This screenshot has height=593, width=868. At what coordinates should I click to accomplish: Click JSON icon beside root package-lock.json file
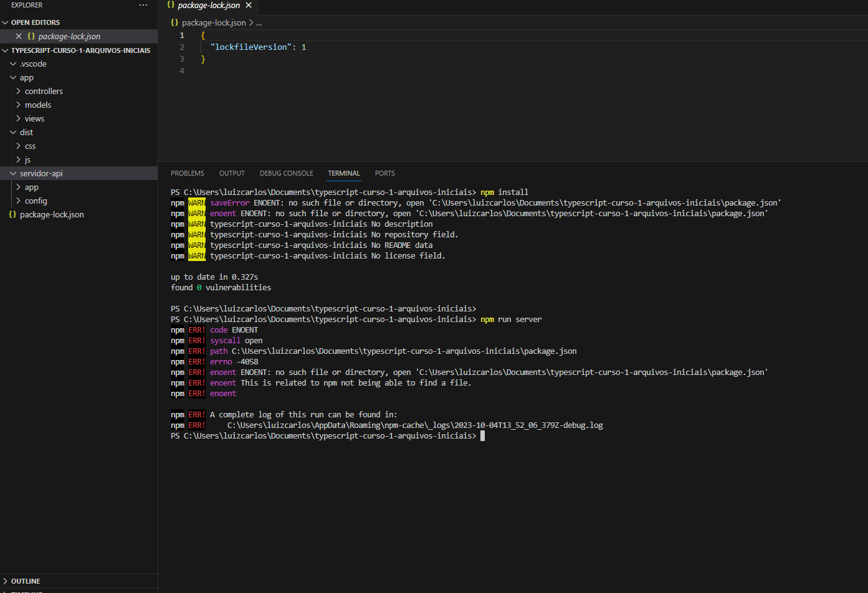pos(12,214)
